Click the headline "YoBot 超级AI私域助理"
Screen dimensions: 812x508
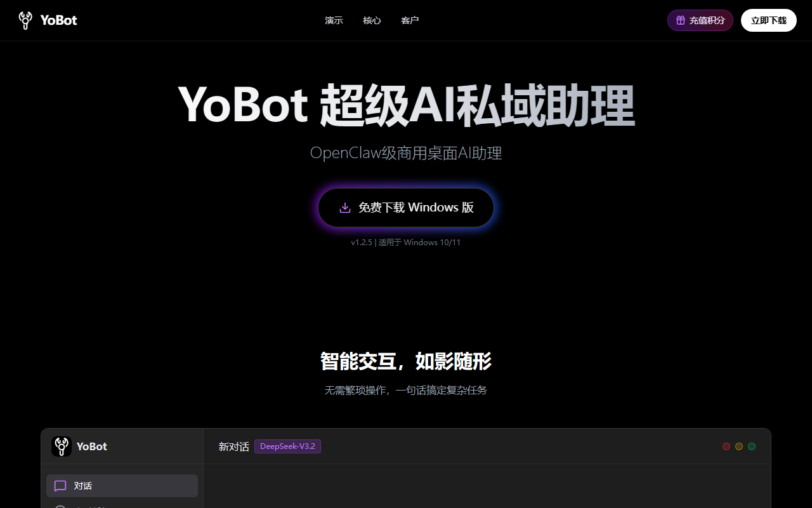[x=406, y=105]
